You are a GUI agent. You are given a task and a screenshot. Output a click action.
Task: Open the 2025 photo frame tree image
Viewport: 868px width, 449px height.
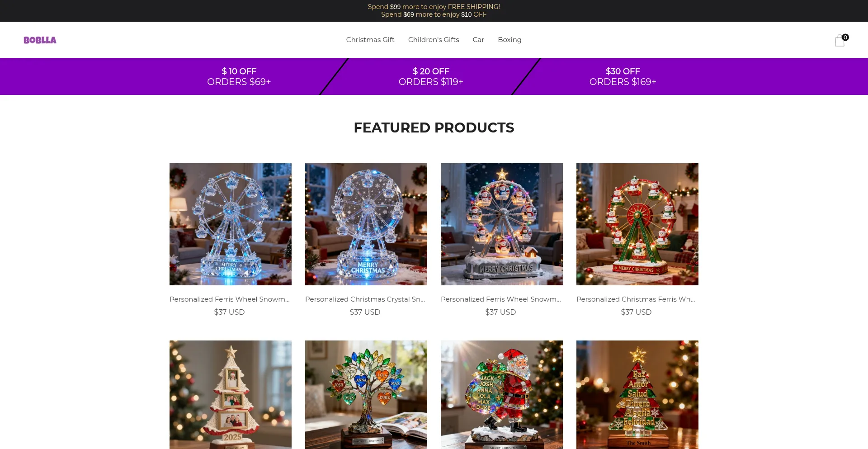click(x=231, y=395)
